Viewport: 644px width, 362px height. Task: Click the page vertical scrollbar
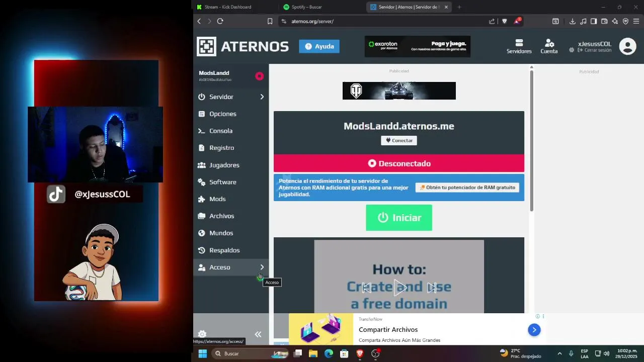tap(531, 141)
